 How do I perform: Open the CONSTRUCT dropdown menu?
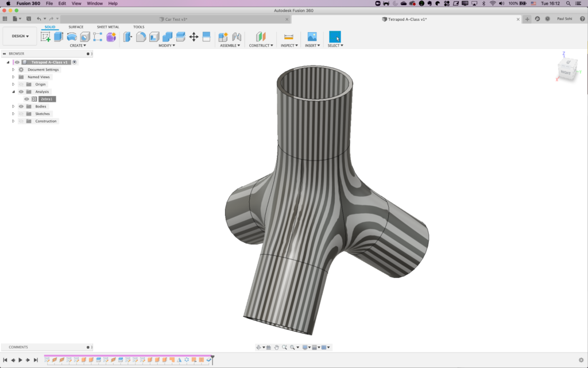click(x=261, y=45)
